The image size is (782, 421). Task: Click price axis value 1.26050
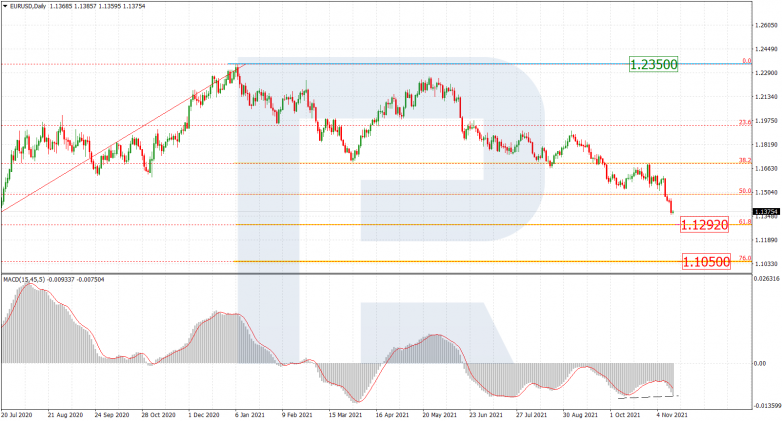click(767, 25)
